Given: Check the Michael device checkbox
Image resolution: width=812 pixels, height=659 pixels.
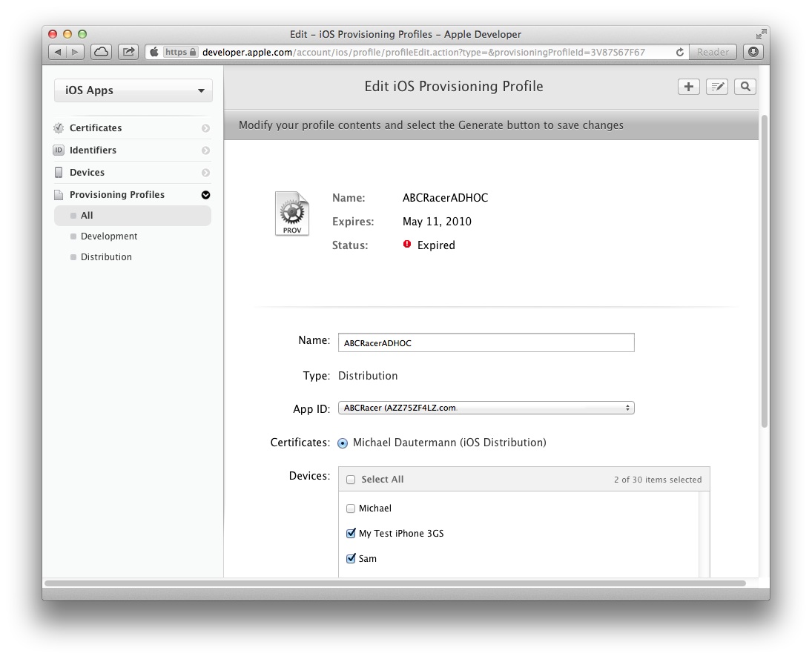Looking at the screenshot, I should 351,509.
